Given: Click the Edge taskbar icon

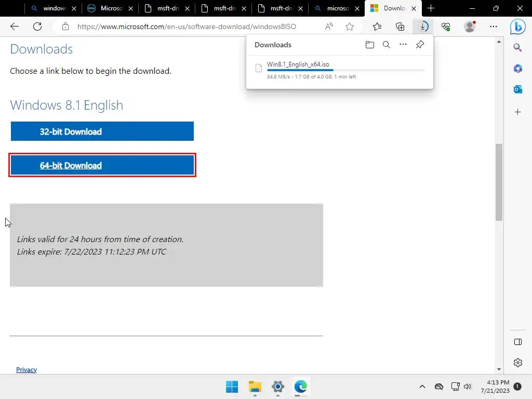Looking at the screenshot, I should tap(301, 387).
